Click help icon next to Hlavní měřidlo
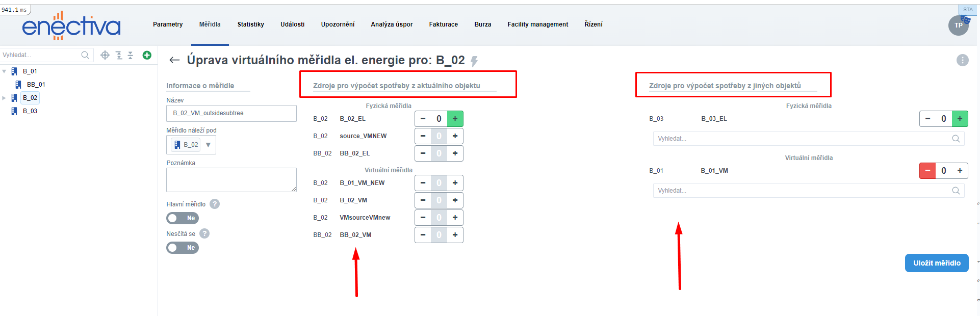 click(215, 204)
